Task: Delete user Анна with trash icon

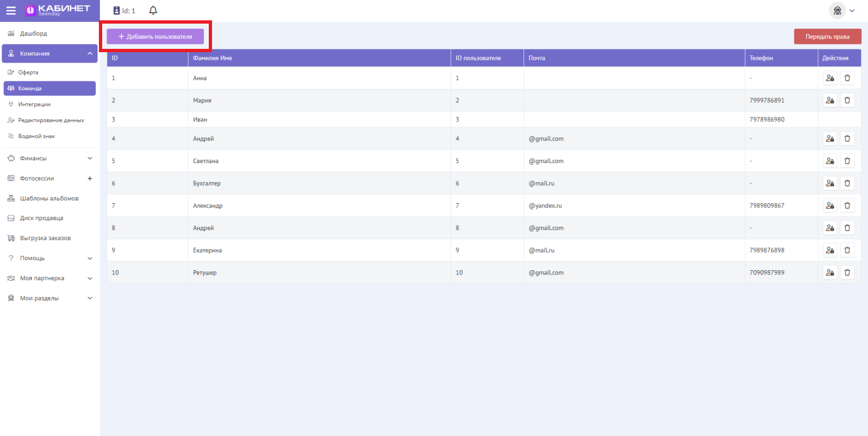Action: point(847,78)
